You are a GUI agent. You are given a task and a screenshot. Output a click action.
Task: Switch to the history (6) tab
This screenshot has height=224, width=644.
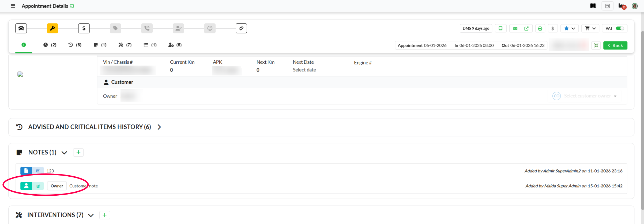75,45
